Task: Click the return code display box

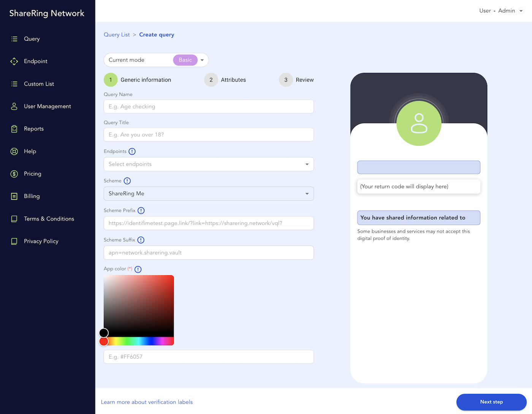Action: click(419, 187)
